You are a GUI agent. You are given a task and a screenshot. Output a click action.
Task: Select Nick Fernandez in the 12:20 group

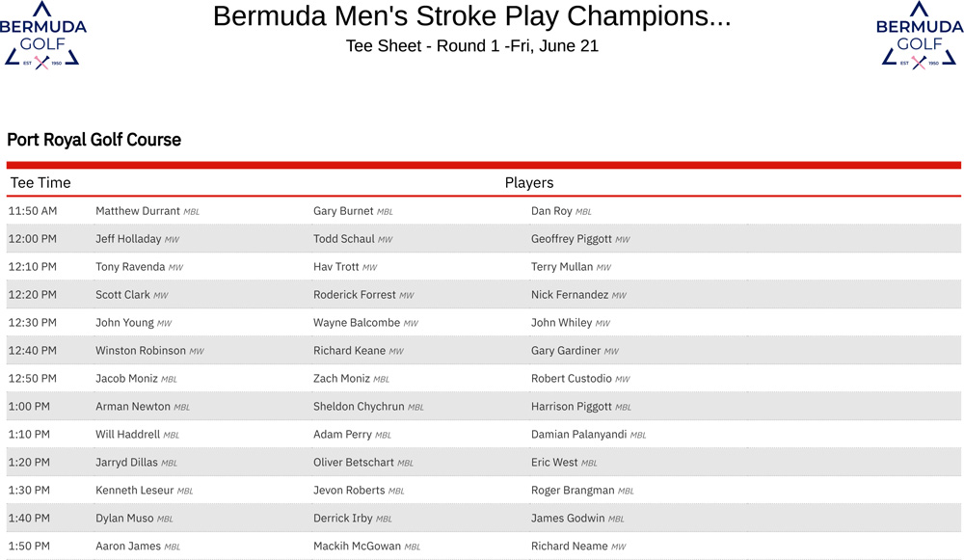click(x=570, y=295)
